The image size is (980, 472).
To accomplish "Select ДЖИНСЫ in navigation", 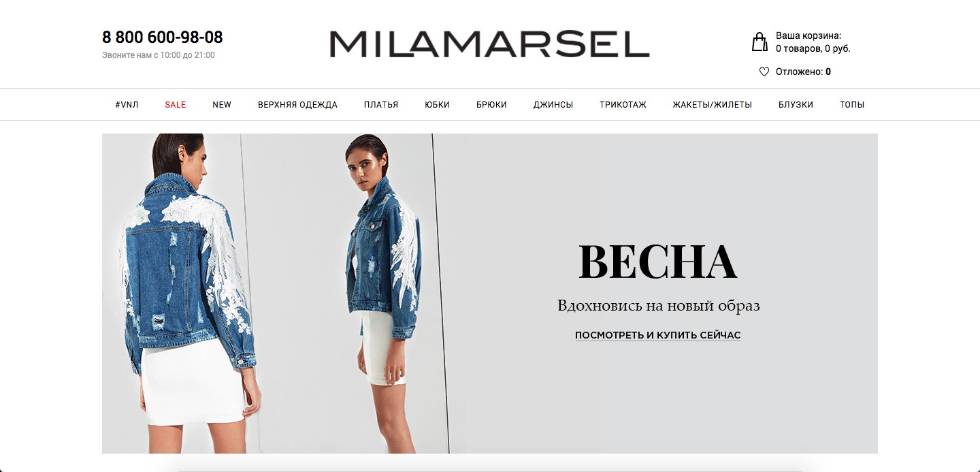I will (553, 104).
